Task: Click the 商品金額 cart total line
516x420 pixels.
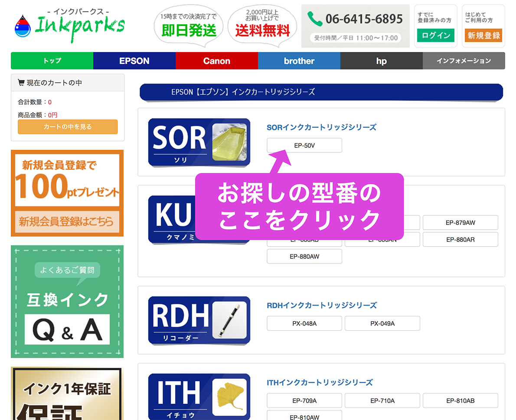Action: (x=38, y=115)
